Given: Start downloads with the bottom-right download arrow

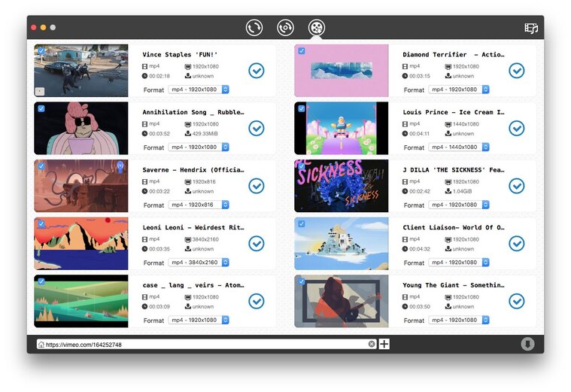Looking at the screenshot, I should (x=527, y=344).
